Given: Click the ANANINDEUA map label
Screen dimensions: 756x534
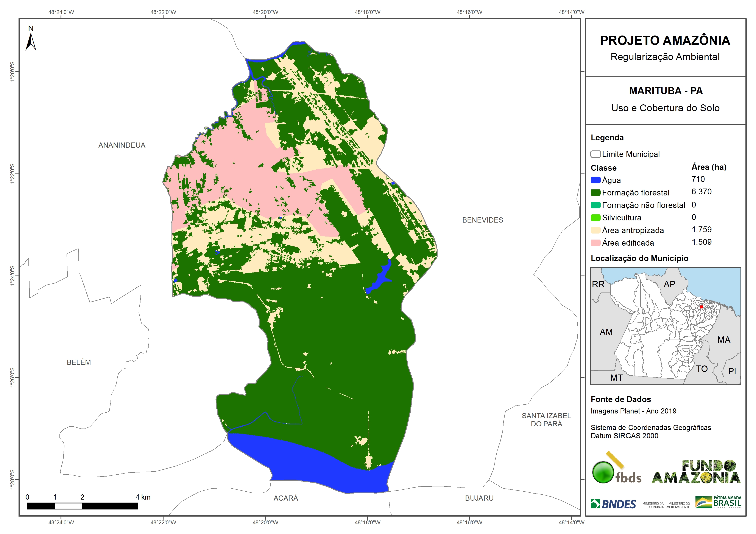Looking at the screenshot, I should [122, 145].
